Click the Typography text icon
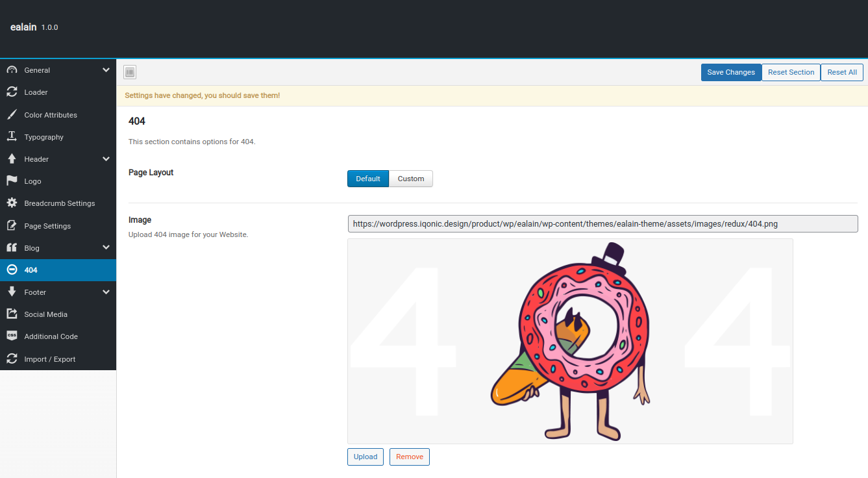 click(12, 137)
